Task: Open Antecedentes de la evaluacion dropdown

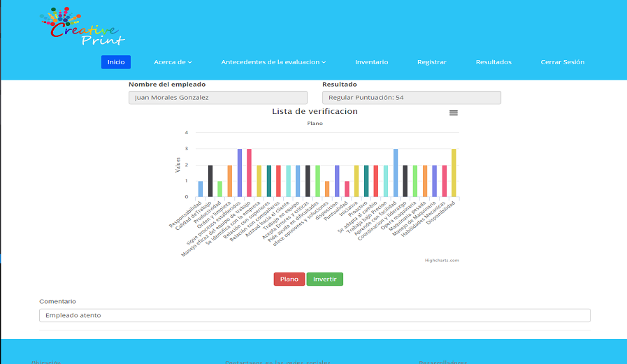Action: pyautogui.click(x=273, y=62)
